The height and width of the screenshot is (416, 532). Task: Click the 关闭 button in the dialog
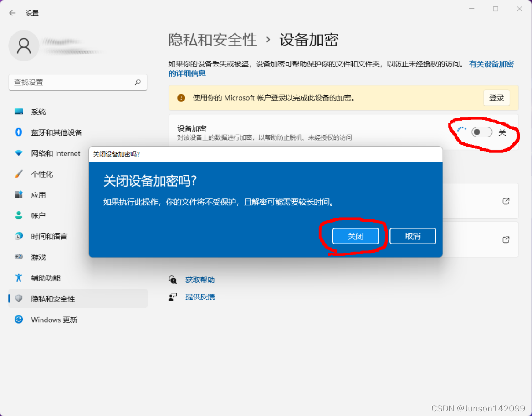(x=356, y=236)
